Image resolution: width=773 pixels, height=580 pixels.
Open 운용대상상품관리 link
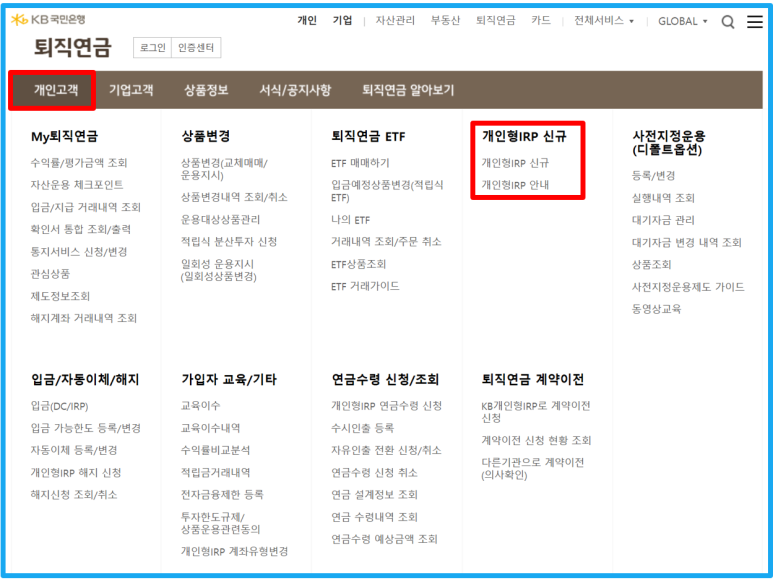(x=220, y=219)
